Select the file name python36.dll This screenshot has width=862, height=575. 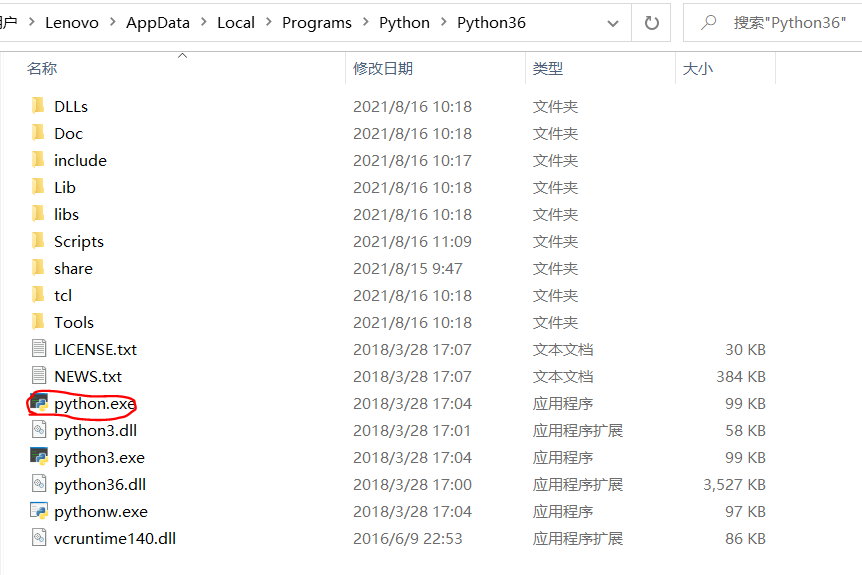[x=100, y=484]
